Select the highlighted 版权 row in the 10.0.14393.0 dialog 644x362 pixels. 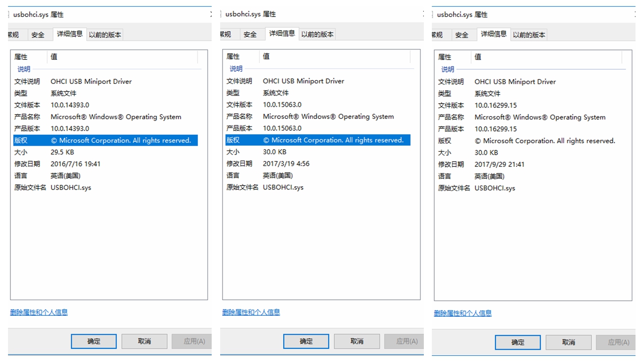(106, 140)
